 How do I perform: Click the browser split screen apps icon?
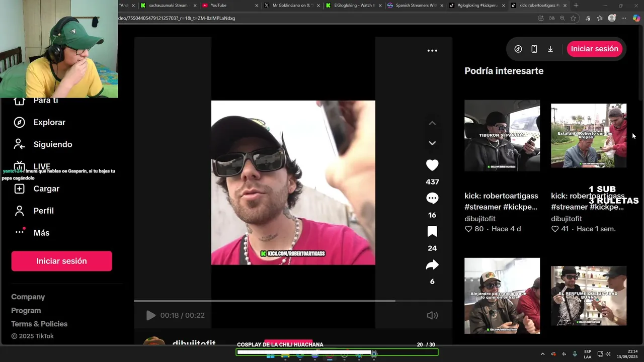541,18
